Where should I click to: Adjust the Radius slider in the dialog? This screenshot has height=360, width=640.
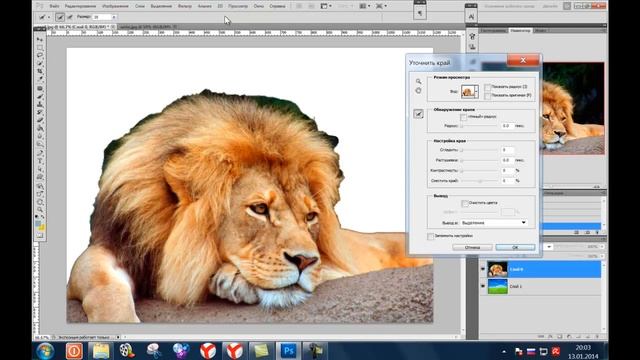click(x=479, y=126)
